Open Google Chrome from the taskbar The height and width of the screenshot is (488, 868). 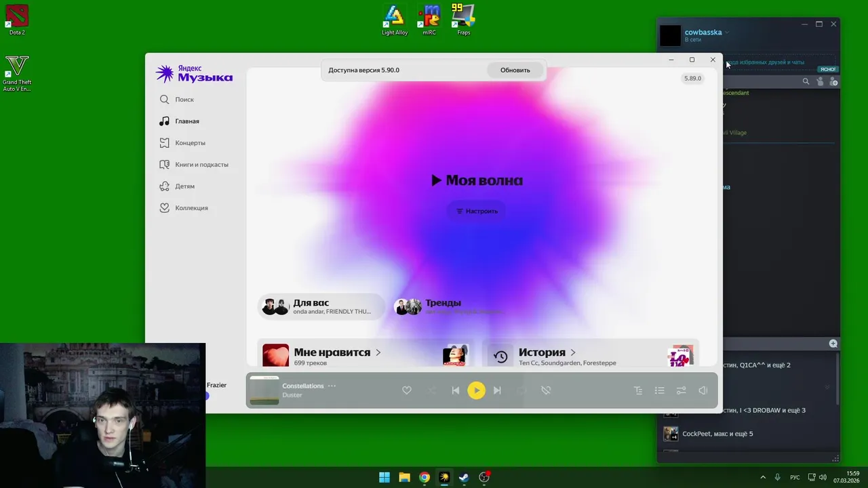pyautogui.click(x=424, y=477)
